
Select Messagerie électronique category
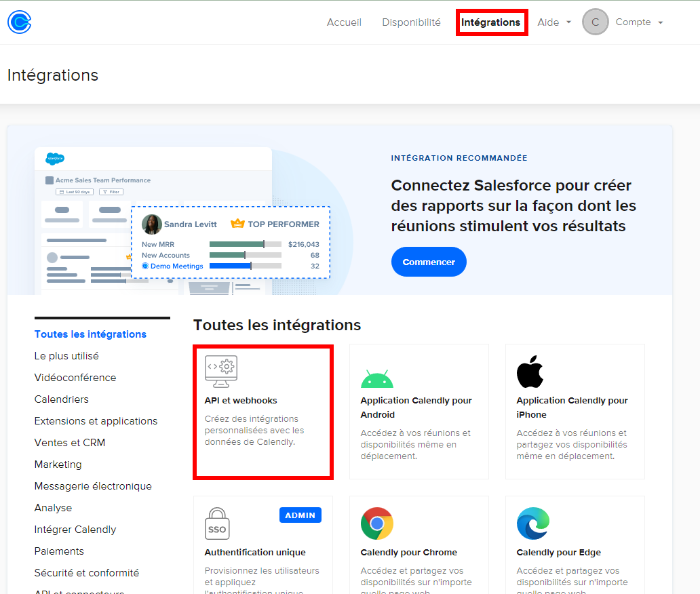coord(93,486)
